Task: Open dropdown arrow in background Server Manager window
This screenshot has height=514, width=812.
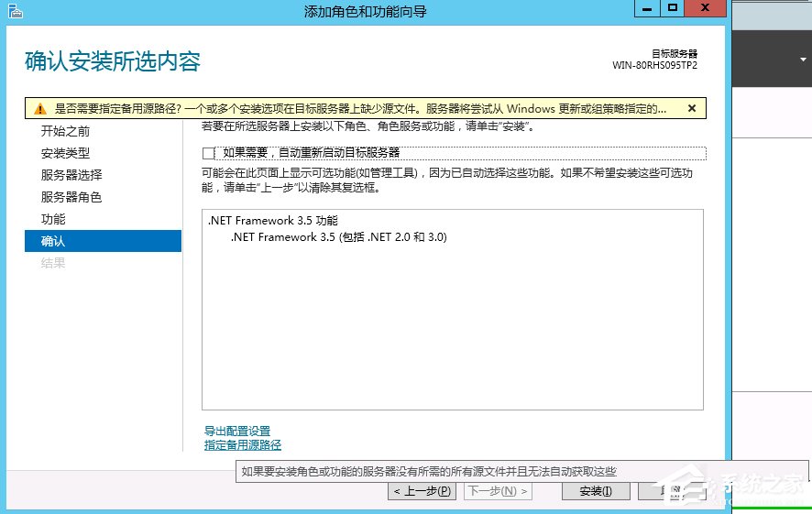Action: 803,60
